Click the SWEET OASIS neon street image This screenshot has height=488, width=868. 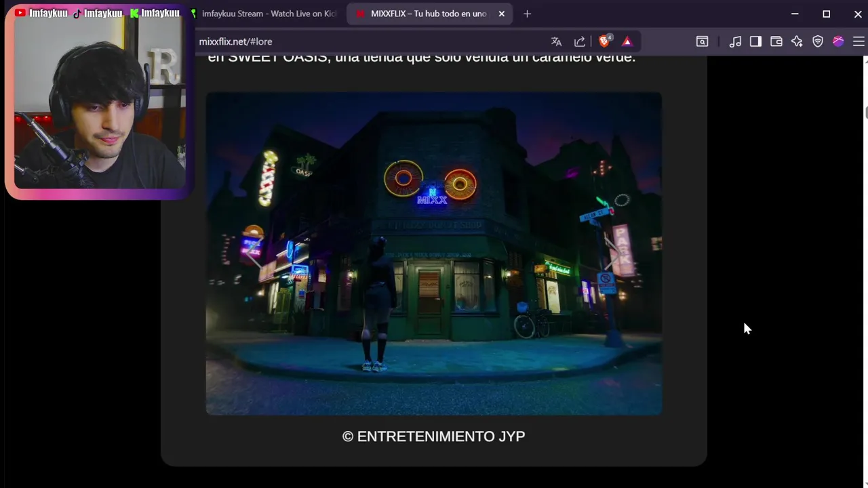click(434, 253)
